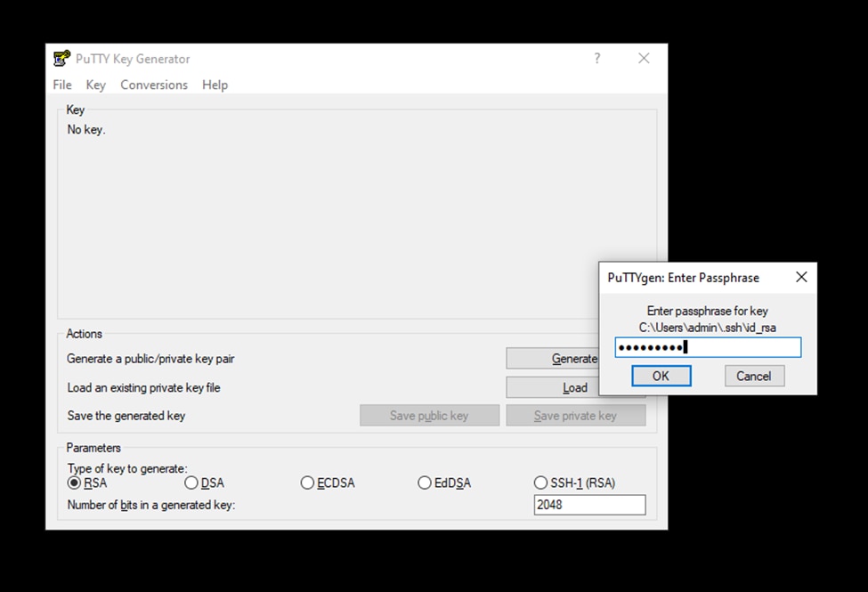Click the 'No key.' text

pos(86,130)
